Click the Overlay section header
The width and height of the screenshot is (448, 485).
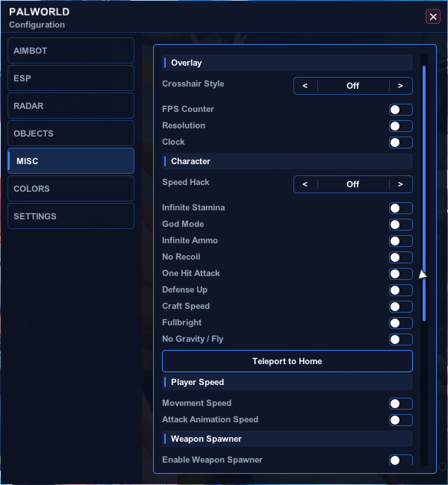pos(287,63)
